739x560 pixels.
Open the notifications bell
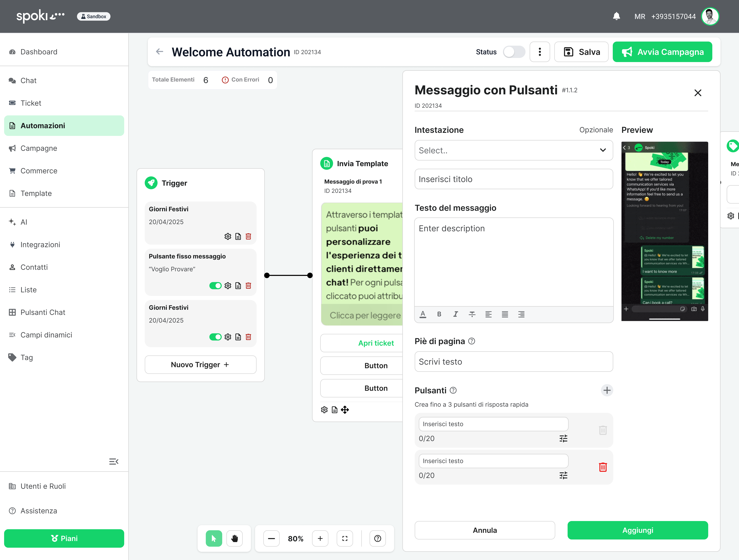point(616,16)
